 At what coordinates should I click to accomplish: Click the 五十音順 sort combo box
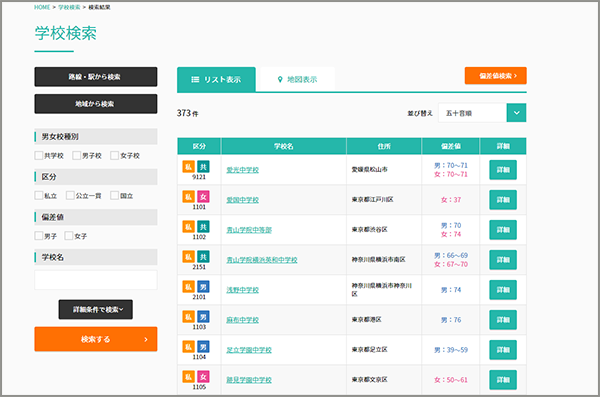pos(482,113)
